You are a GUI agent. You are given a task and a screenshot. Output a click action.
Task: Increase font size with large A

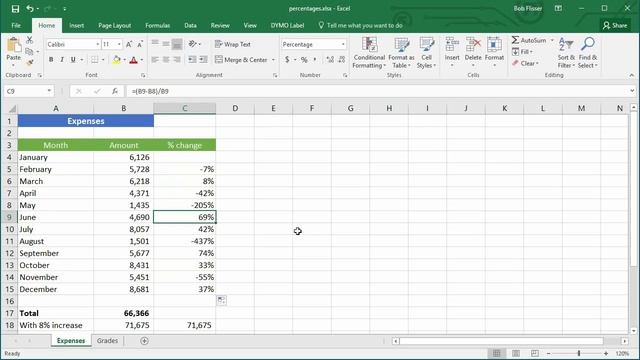[x=129, y=44]
